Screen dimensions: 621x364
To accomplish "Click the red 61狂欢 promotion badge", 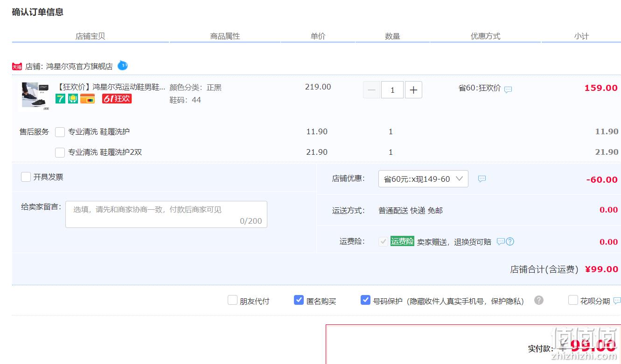I will tap(117, 98).
